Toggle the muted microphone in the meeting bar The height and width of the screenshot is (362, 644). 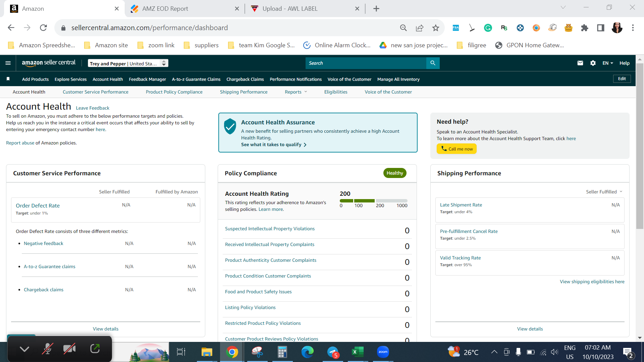pyautogui.click(x=47, y=349)
